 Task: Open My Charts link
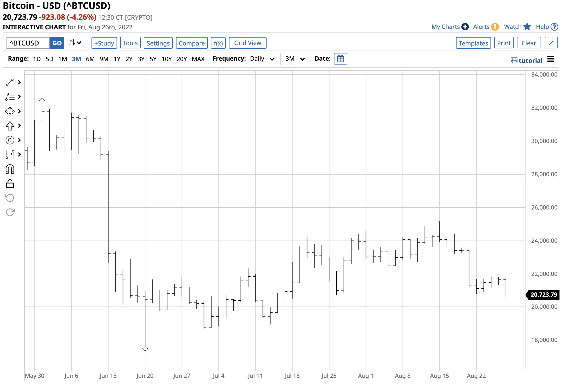point(445,27)
